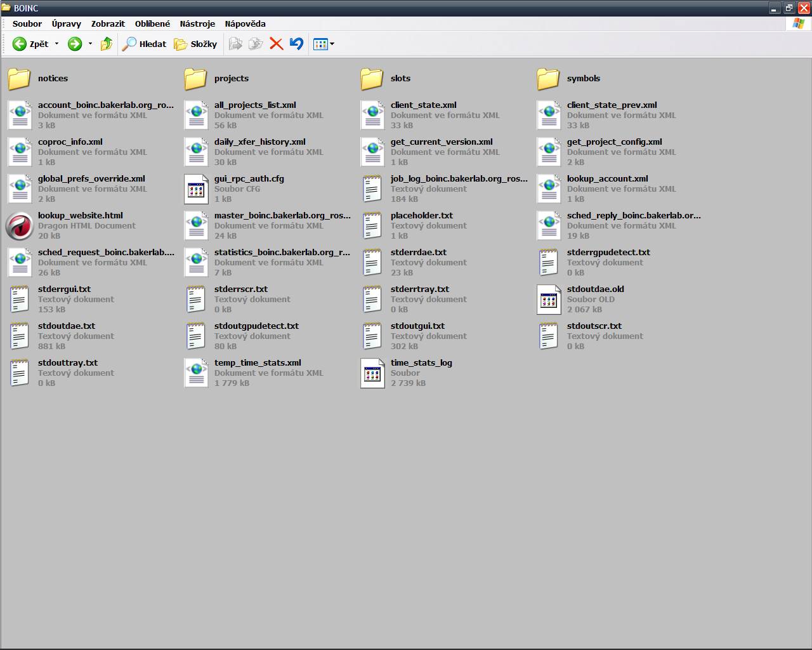Select the symbols folder icon

tap(548, 79)
